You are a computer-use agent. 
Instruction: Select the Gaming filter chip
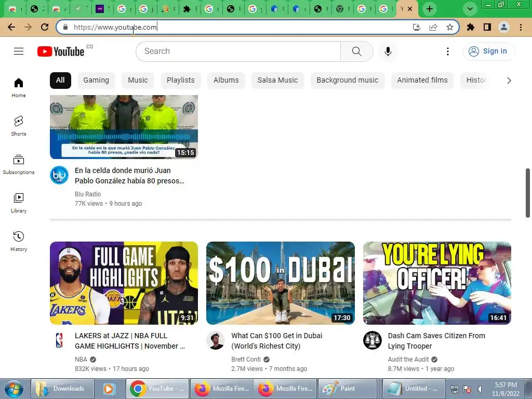click(96, 81)
